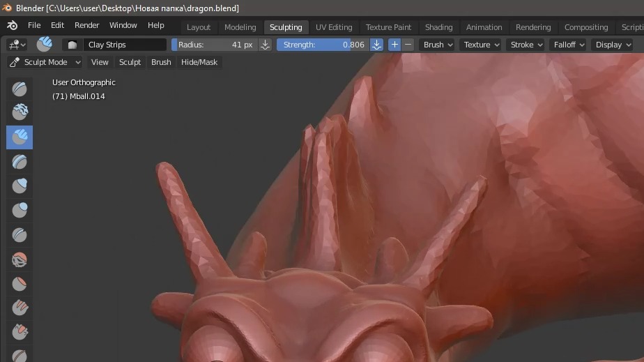Screen dimensions: 644x362
Task: Open the viewport Sculpt menu
Action: pos(130,62)
